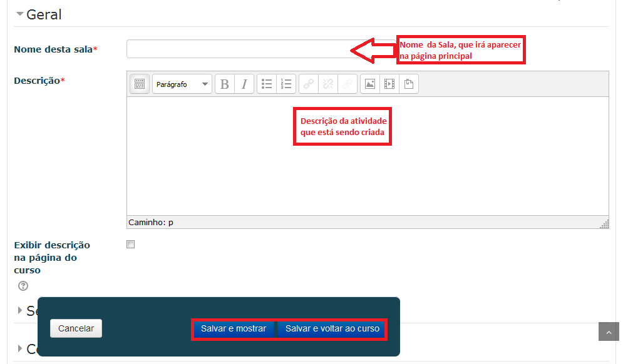This screenshot has width=623, height=364.
Task: Click the prevent automatic linking icon
Action: pos(347,84)
